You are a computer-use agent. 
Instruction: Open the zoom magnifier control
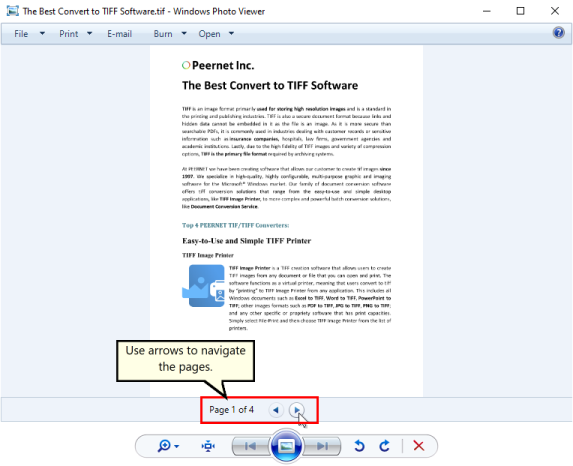click(164, 446)
